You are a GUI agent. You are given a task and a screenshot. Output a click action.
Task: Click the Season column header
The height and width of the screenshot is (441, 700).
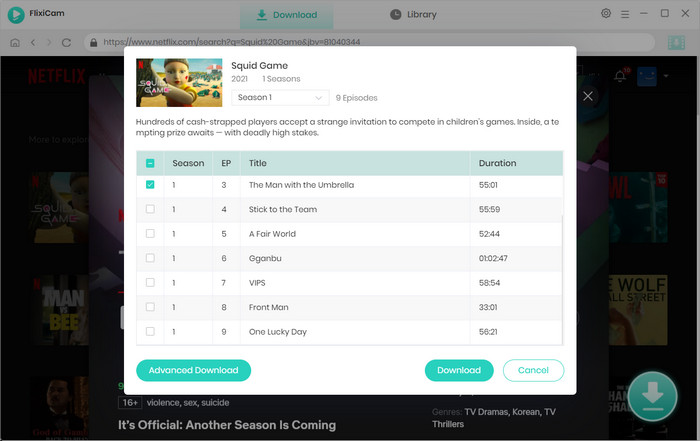tap(188, 163)
